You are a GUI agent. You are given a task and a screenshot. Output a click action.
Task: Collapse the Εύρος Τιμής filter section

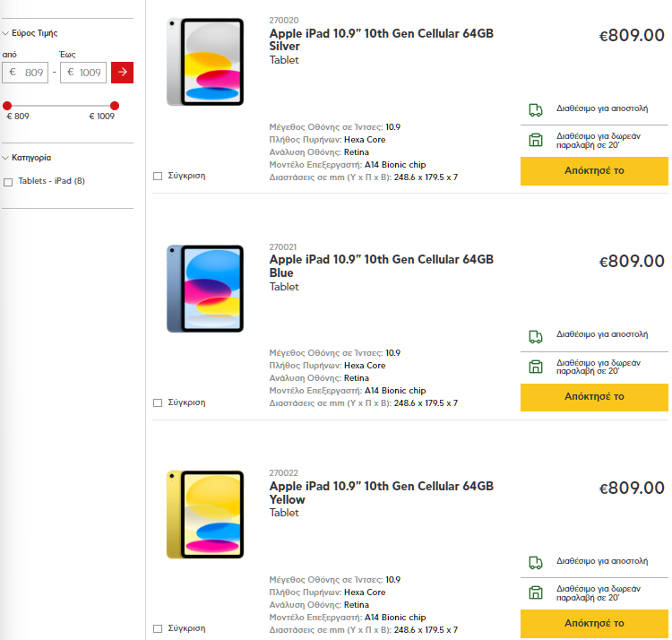pos(4,32)
